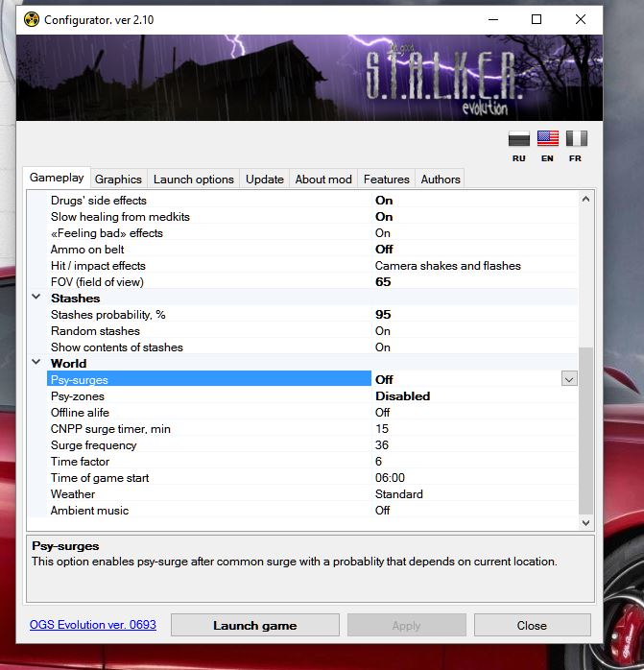Click CNPP surge timer value 15
This screenshot has width=644, height=670.
(382, 428)
